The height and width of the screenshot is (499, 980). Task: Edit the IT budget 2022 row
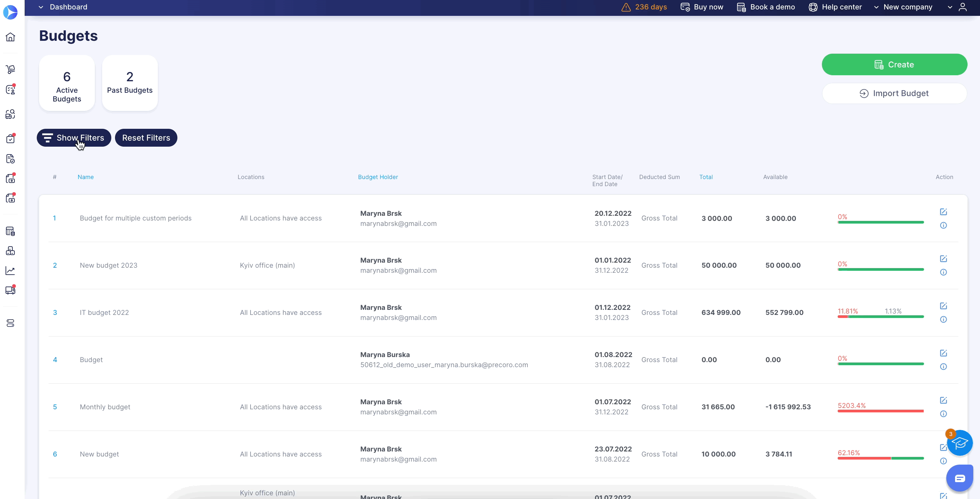click(x=944, y=306)
